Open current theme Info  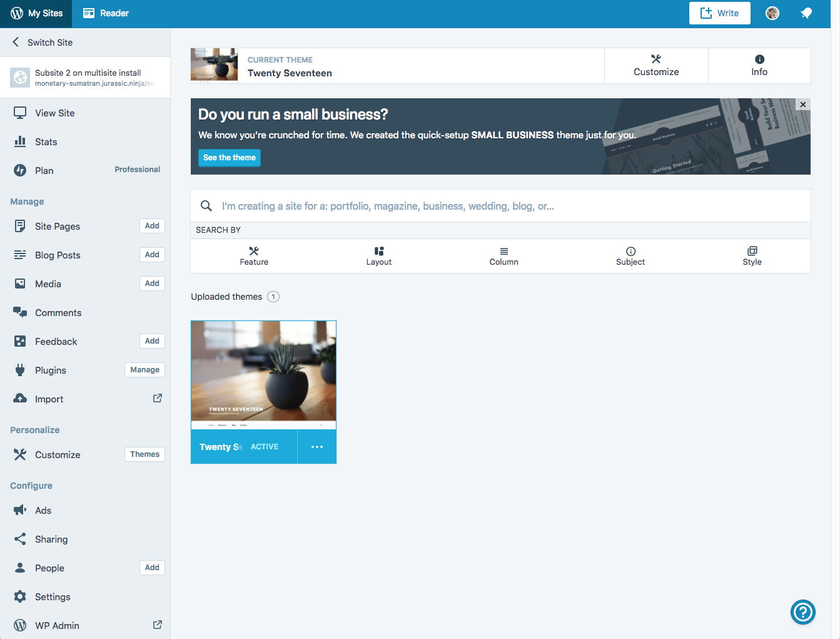[759, 66]
